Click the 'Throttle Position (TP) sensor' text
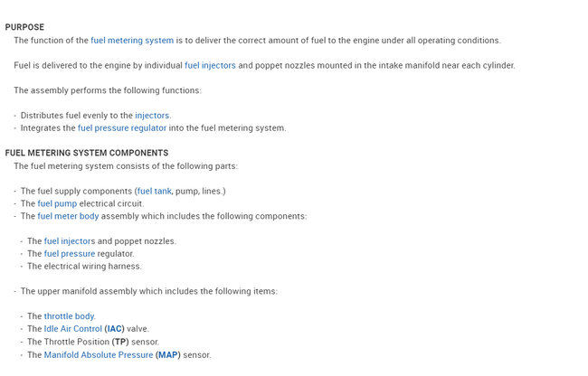 click(x=93, y=343)
